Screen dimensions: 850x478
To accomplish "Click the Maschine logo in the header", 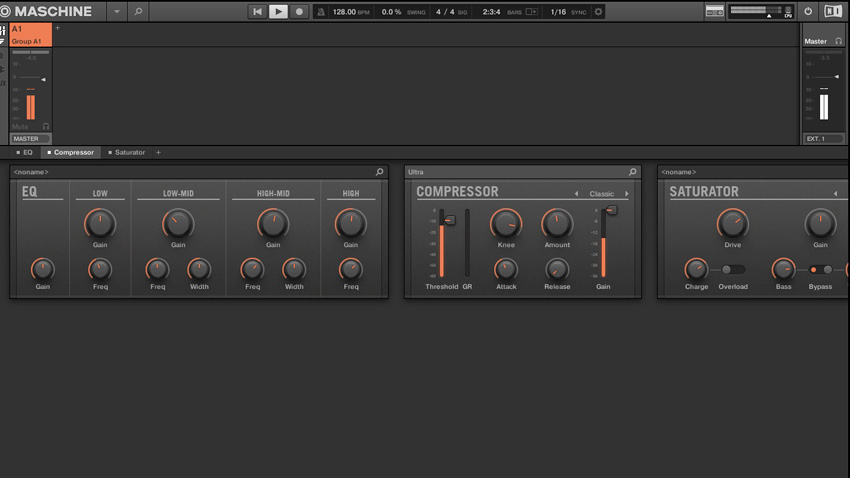I will (x=46, y=11).
